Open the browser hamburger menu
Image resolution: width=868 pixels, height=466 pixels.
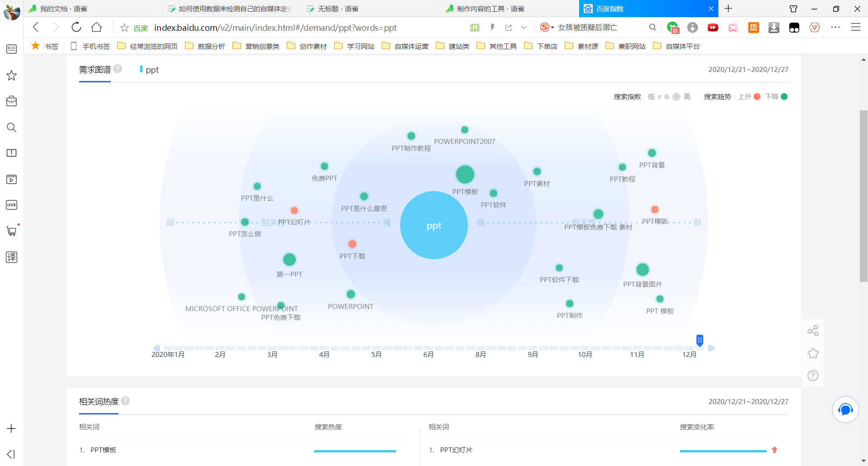point(855,28)
